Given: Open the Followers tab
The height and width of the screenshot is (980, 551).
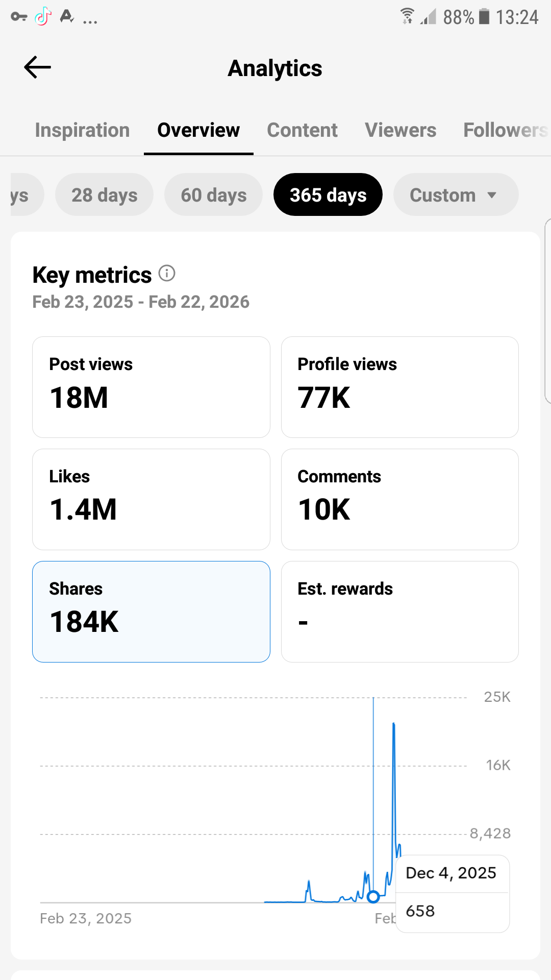Looking at the screenshot, I should tap(505, 130).
